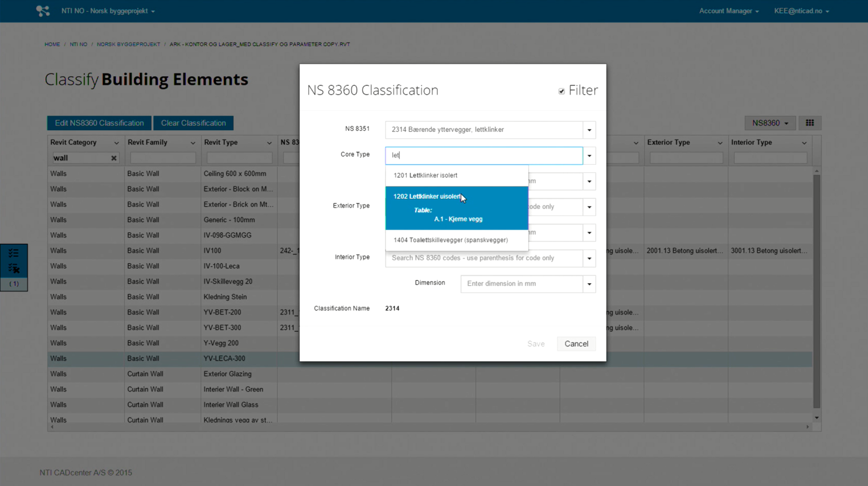This screenshot has width=868, height=486.
Task: Click the NTI logo icon in header
Action: click(43, 11)
